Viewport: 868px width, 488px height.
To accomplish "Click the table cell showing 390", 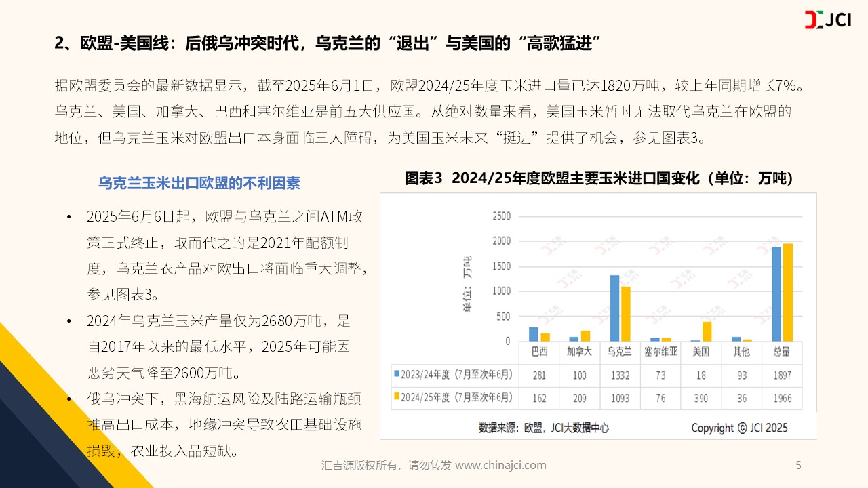I will (x=701, y=398).
